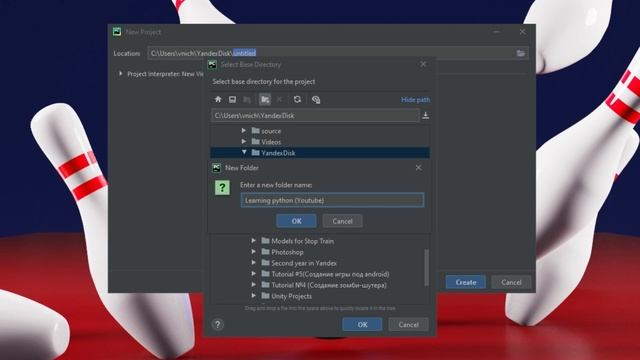This screenshot has width=640, height=360.
Task: Browse location with folder icon in New Project
Action: [520, 53]
